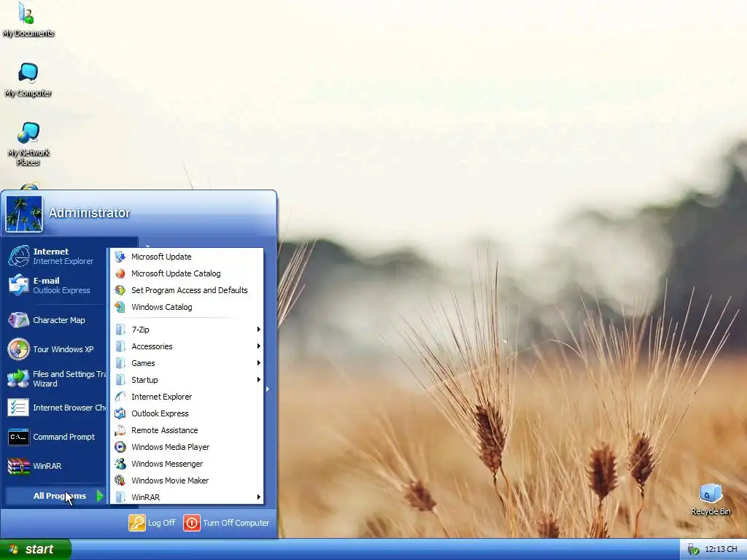This screenshot has height=560, width=747.
Task: Open the My Documents desktop icon
Action: [28, 20]
